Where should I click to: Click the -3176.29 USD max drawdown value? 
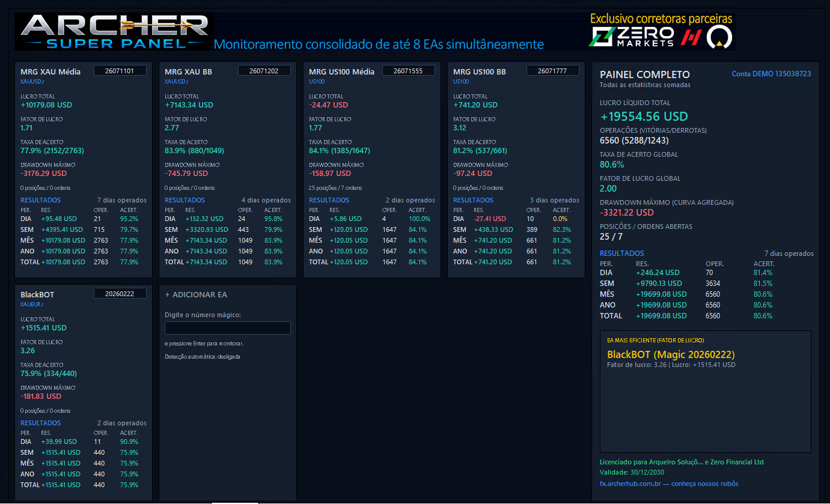[44, 174]
